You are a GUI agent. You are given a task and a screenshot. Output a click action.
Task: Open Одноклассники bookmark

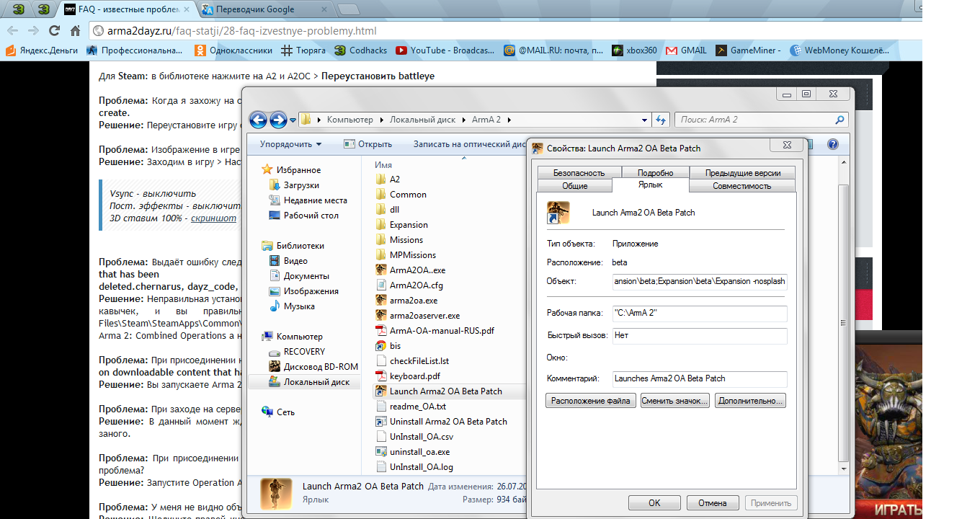(233, 50)
